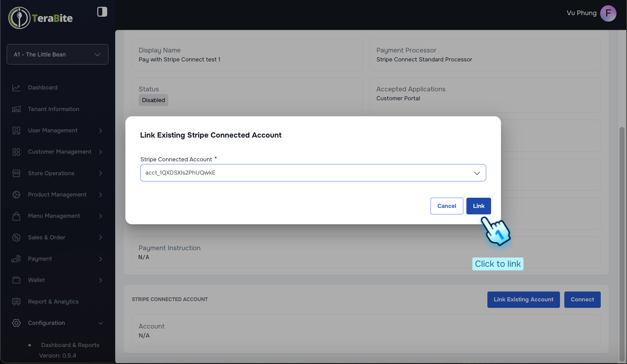The width and height of the screenshot is (627, 364).
Task: Click the Vu Phung user avatar
Action: pyautogui.click(x=608, y=13)
